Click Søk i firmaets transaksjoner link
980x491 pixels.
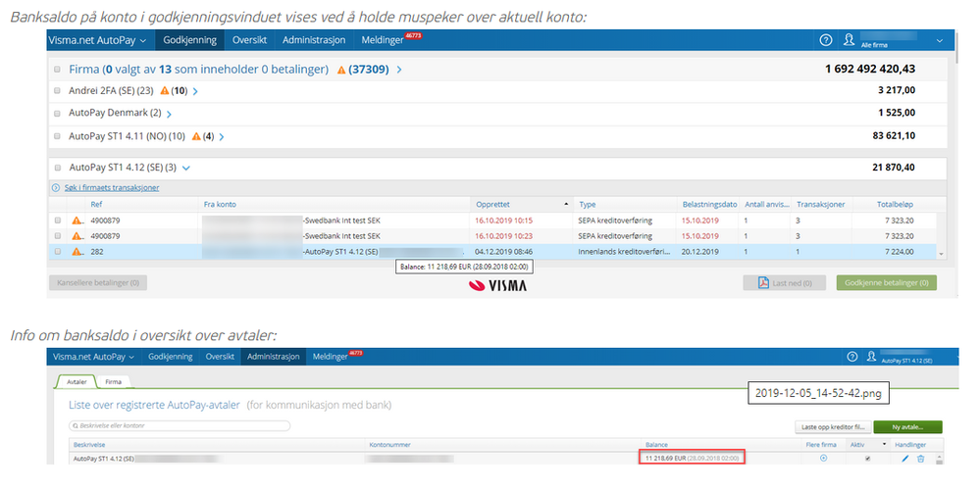(112, 187)
